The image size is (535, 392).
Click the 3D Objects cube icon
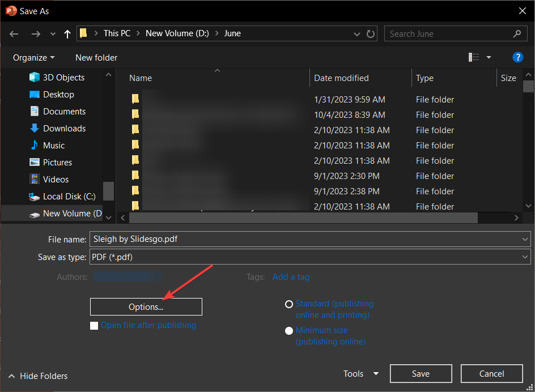point(35,77)
